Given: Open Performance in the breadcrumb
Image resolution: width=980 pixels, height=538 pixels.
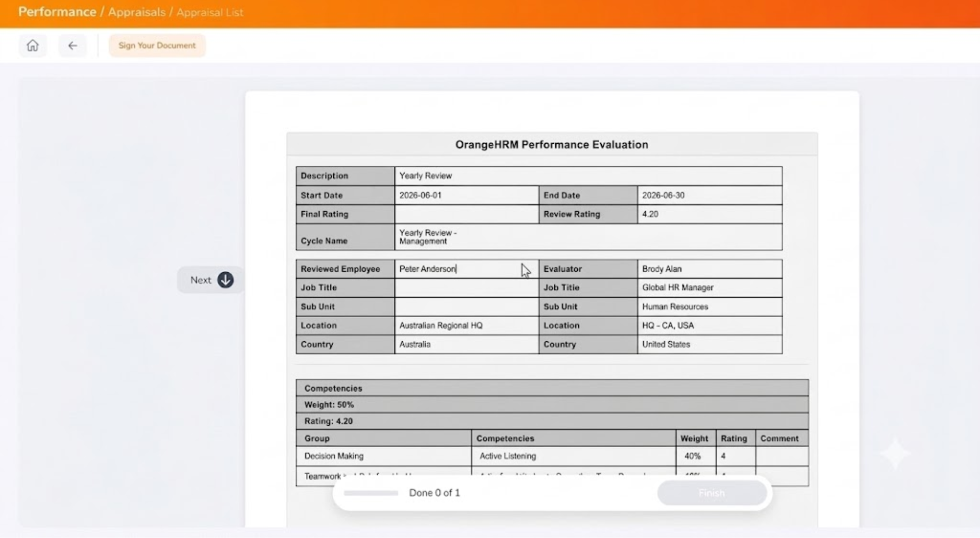Looking at the screenshot, I should pos(57,12).
